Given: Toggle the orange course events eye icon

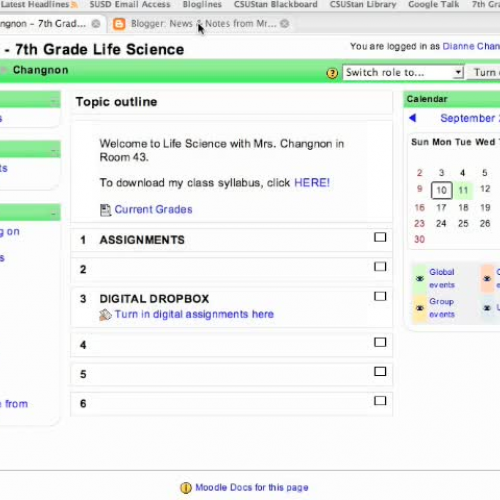Looking at the screenshot, I should (487, 279).
